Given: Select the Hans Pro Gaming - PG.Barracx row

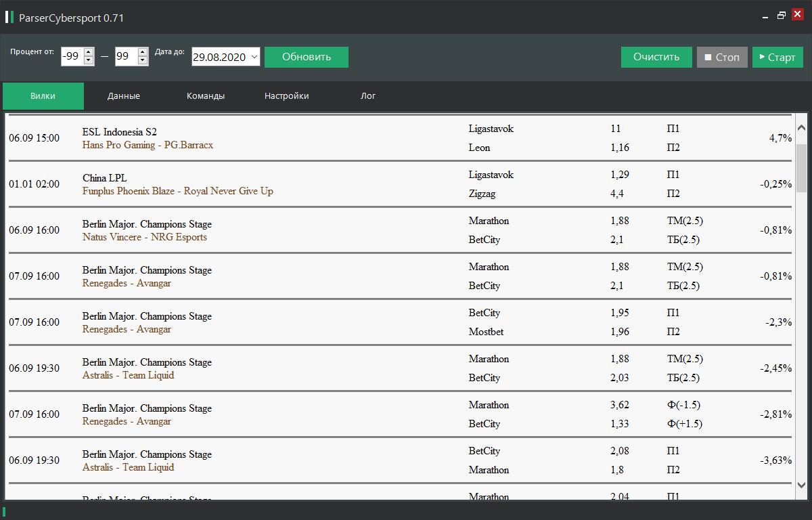Looking at the screenshot, I should pyautogui.click(x=271, y=138).
